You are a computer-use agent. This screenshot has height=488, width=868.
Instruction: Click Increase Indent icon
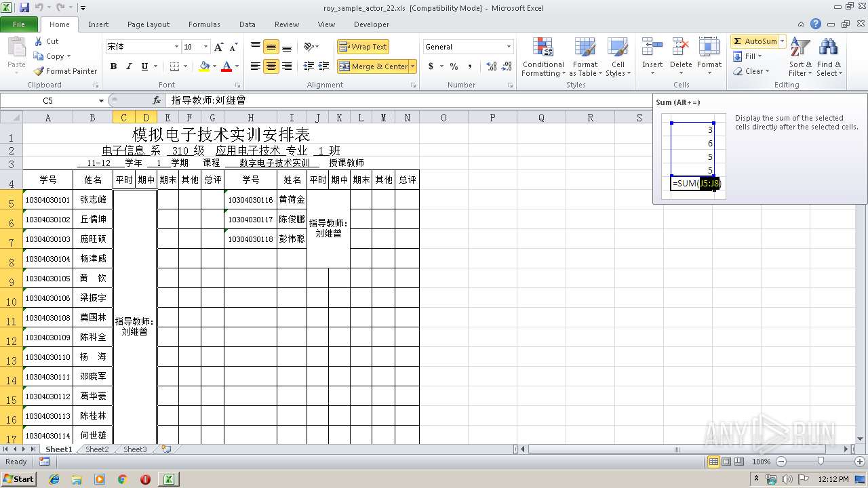pyautogui.click(x=324, y=66)
